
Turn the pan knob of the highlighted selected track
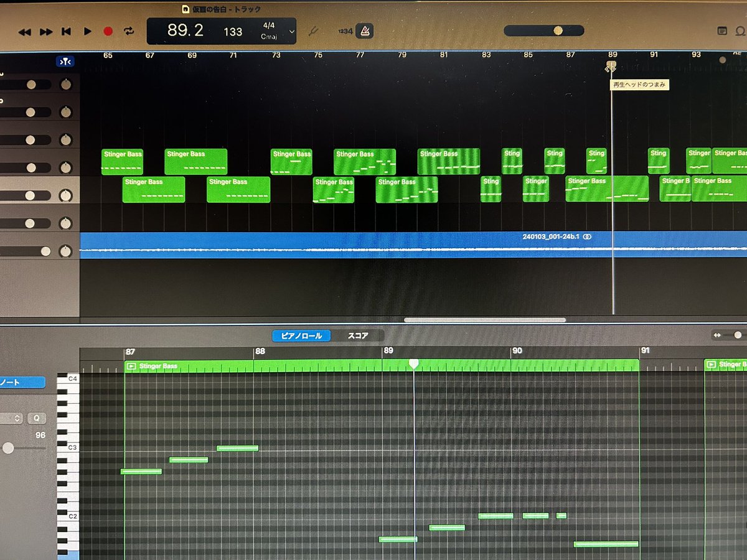coord(65,196)
